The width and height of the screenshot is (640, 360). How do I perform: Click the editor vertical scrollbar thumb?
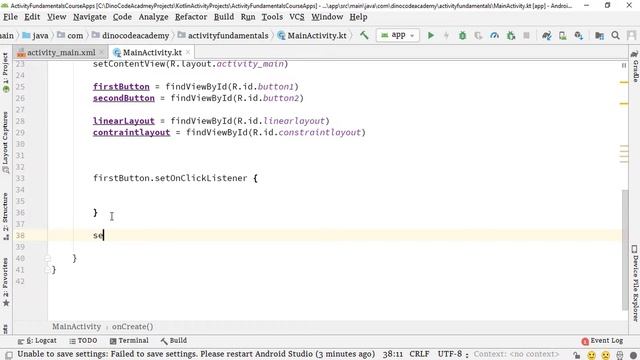[625, 250]
